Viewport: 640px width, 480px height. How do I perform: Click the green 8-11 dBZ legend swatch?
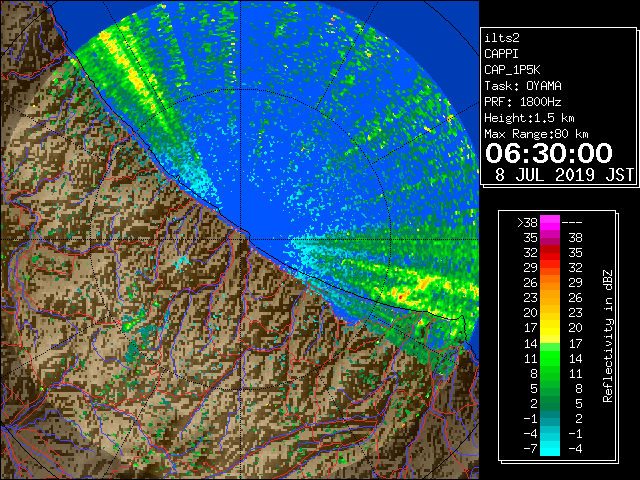click(550, 373)
